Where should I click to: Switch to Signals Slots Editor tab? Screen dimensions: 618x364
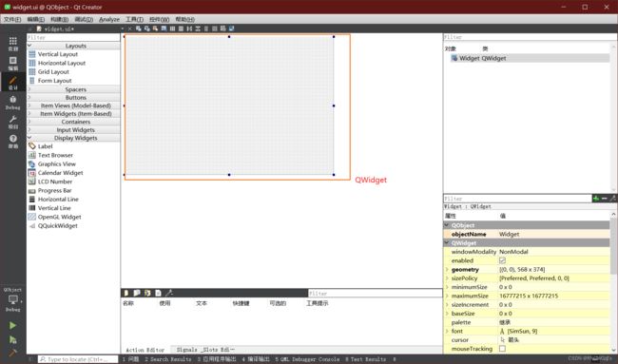pos(205,350)
